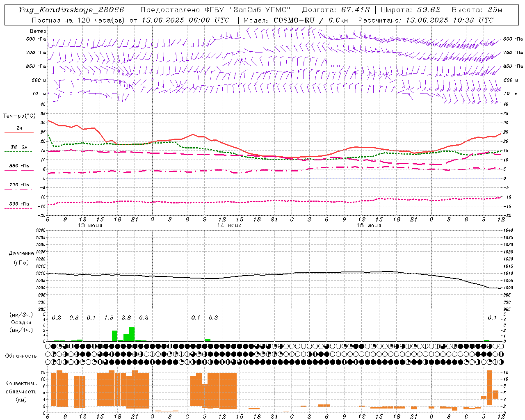
Task: Click the (мм/3ч.) precipitation unit label
Action: click(x=21, y=315)
